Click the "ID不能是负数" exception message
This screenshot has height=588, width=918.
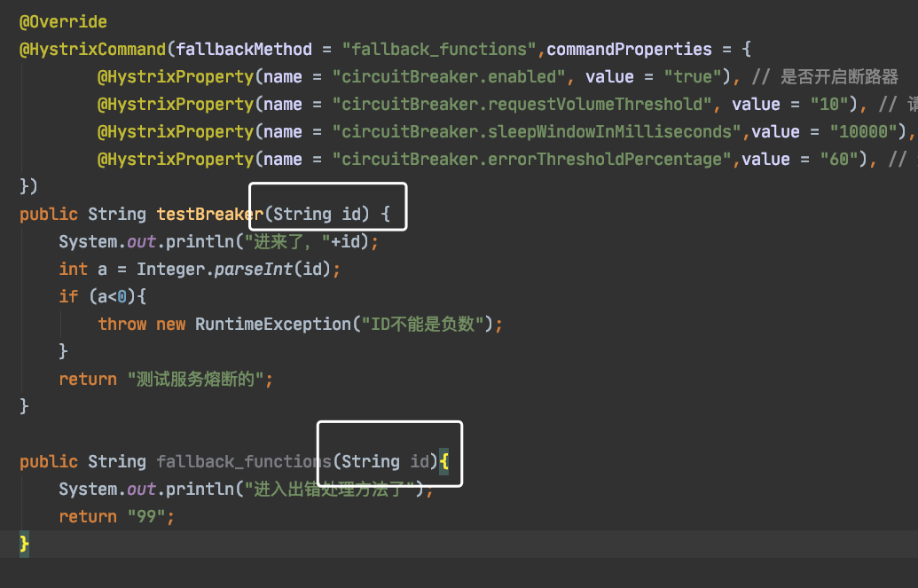click(423, 325)
